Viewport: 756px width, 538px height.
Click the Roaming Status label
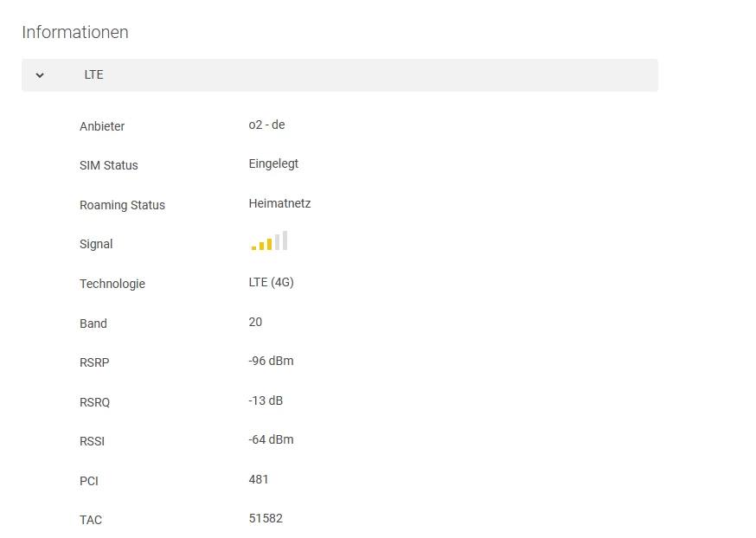(x=122, y=205)
